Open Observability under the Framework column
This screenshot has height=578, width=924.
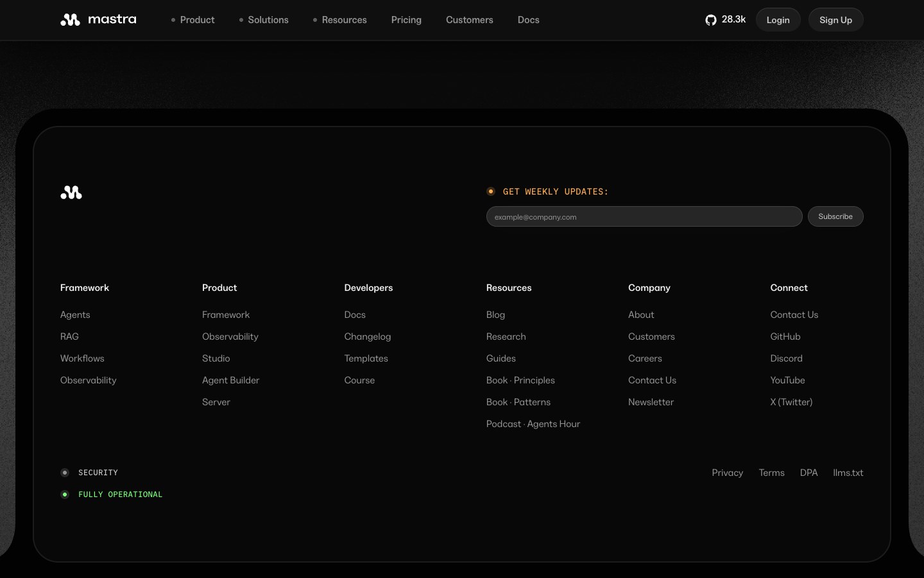[89, 380]
